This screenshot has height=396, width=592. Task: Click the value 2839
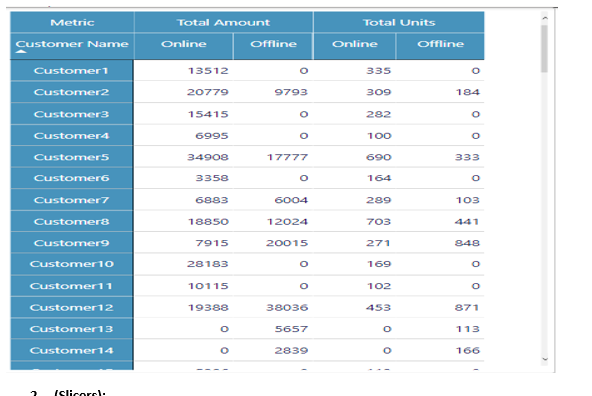pyautogui.click(x=291, y=350)
